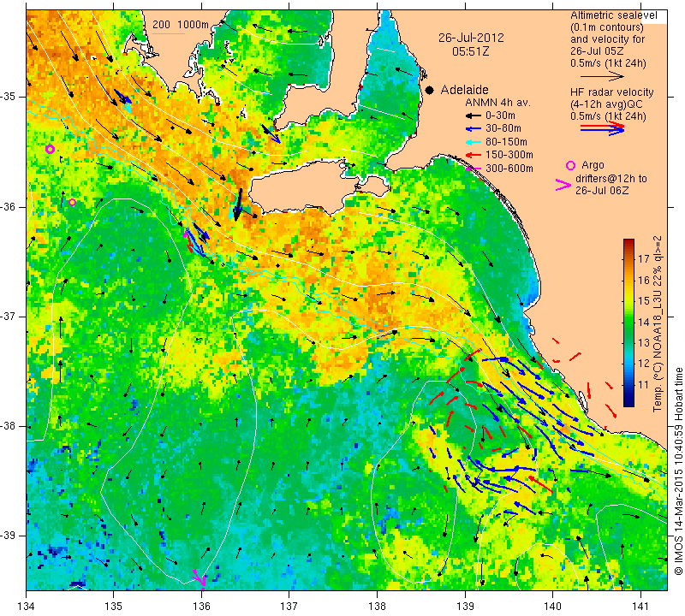Click the longitude axis label '141'
The image size is (685, 616).
[640, 607]
